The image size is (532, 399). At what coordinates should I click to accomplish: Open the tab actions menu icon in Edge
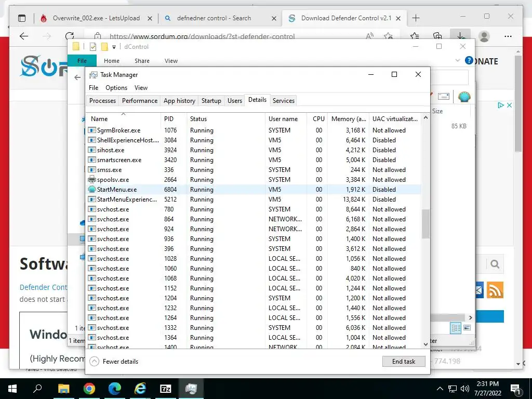pos(22,18)
